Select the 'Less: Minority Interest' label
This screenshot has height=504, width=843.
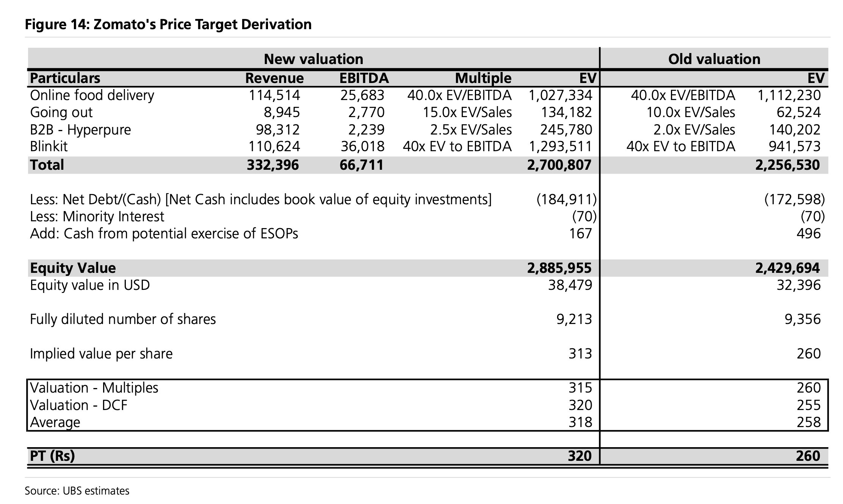pos(97,217)
